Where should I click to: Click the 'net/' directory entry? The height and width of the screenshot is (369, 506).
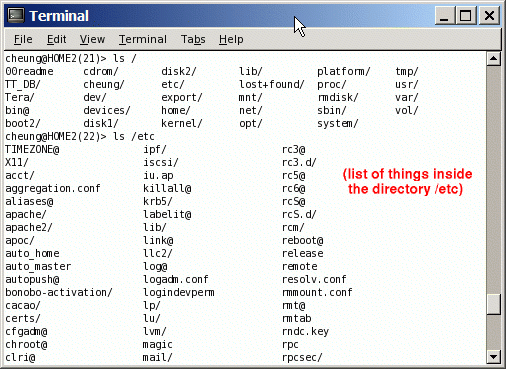[251, 110]
